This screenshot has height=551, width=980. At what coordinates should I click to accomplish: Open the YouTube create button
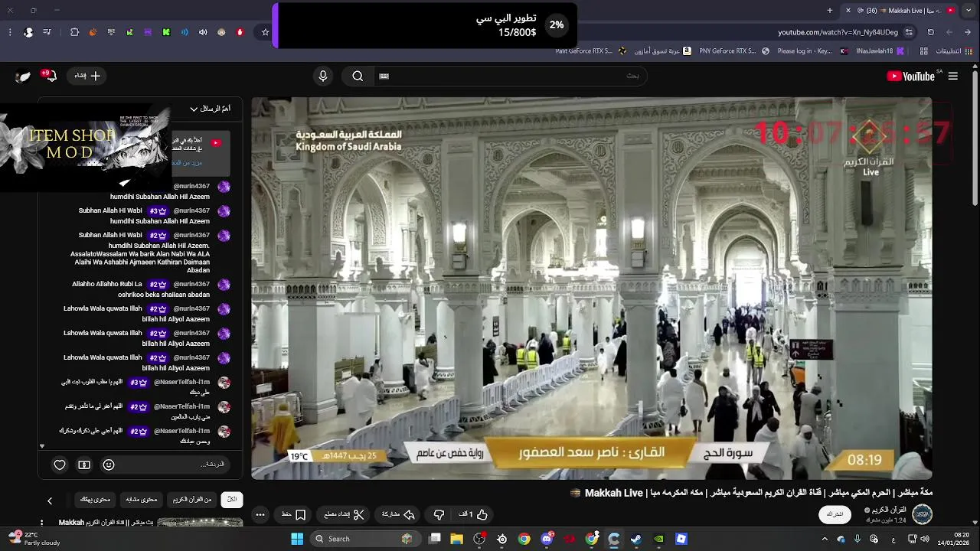(x=87, y=76)
